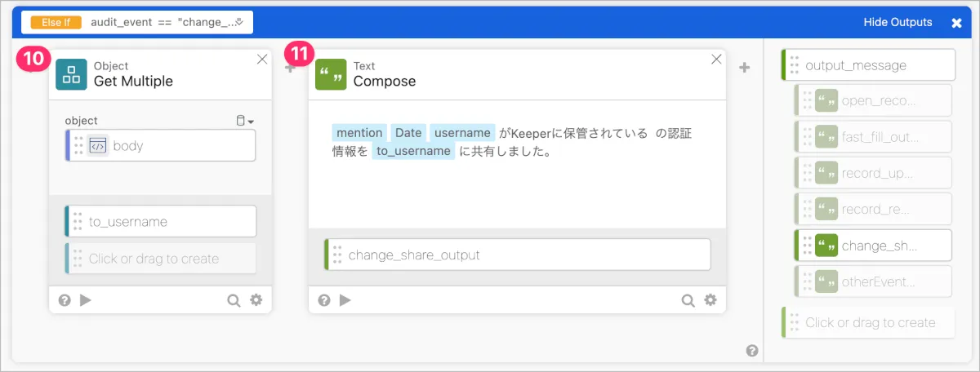Add a card after Compose with plus
Viewport: 980px width, 372px height.
744,68
